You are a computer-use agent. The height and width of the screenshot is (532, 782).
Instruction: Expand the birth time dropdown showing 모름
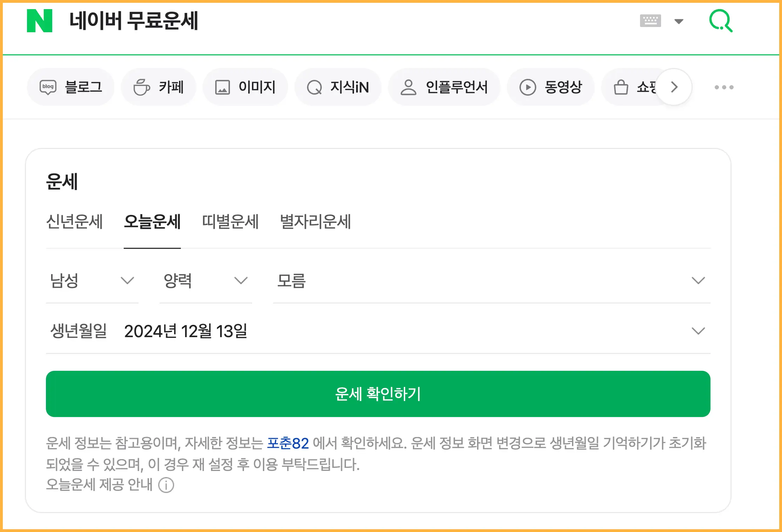[491, 280]
